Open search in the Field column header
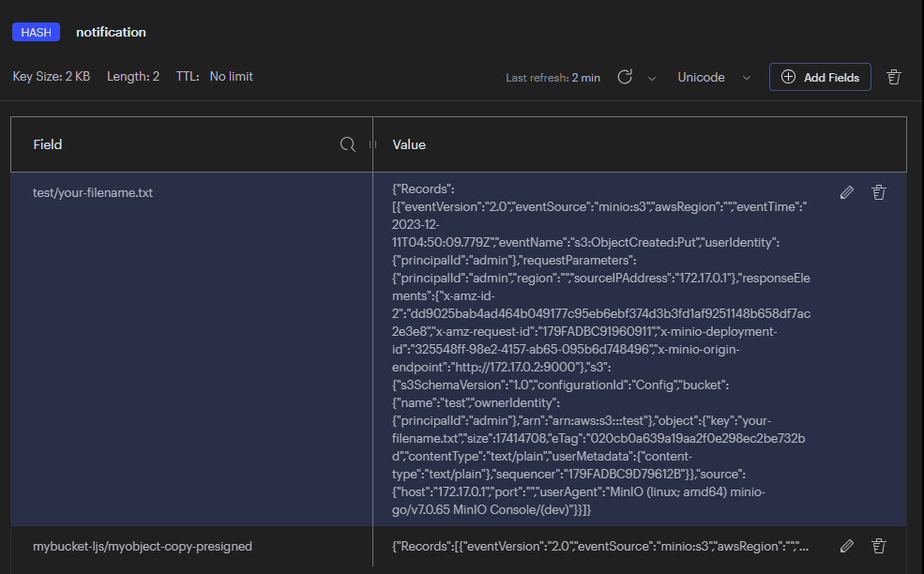This screenshot has width=924, height=574. tap(348, 144)
